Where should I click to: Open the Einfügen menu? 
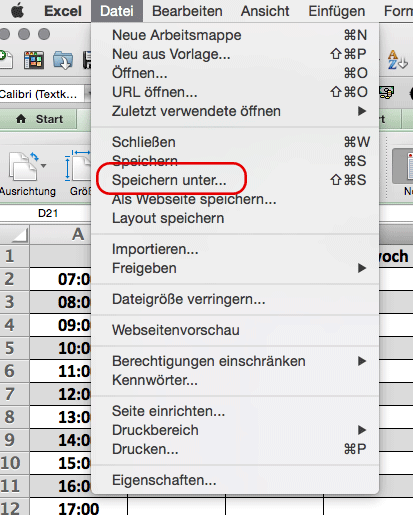point(336,11)
